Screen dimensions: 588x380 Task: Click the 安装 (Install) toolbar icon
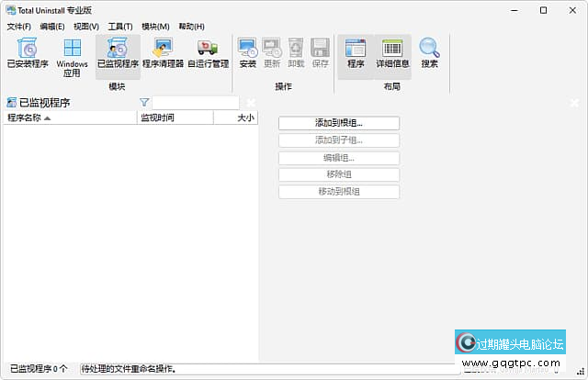pyautogui.click(x=247, y=54)
